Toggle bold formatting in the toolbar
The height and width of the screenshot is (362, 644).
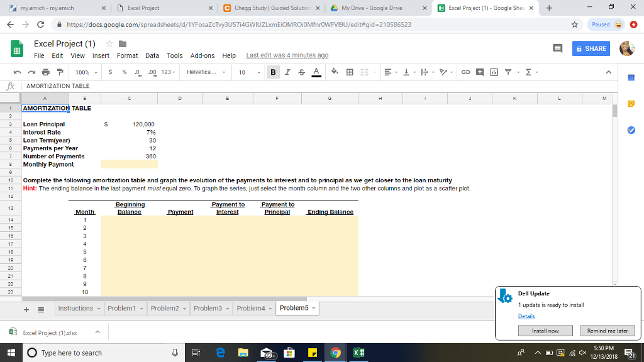pyautogui.click(x=273, y=72)
